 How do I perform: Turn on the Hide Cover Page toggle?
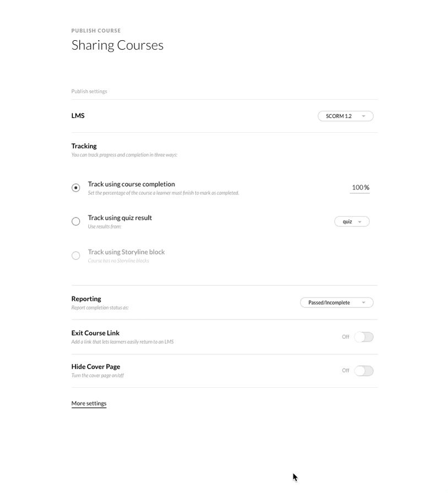coord(364,371)
